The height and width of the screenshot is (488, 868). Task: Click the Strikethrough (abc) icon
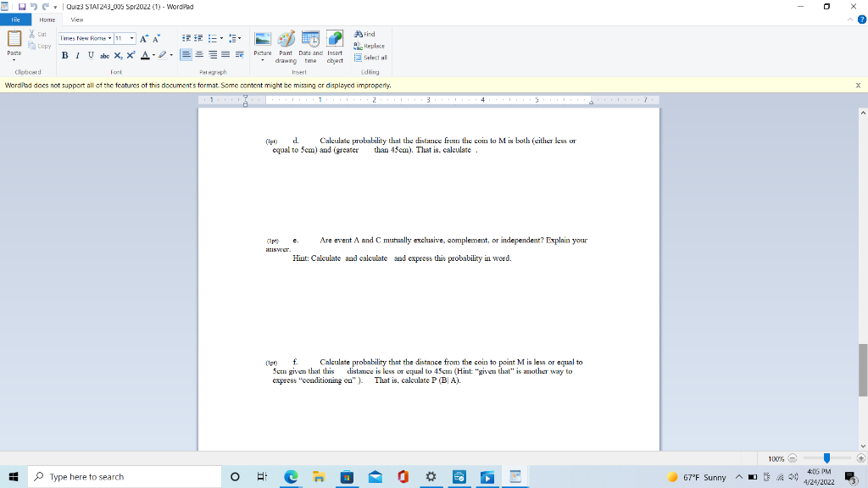point(104,54)
